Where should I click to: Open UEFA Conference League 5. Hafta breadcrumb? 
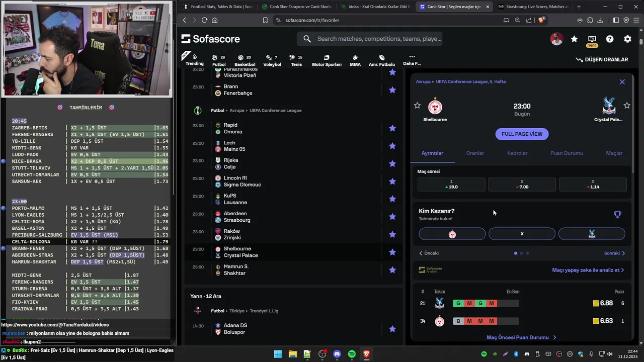[x=470, y=81]
